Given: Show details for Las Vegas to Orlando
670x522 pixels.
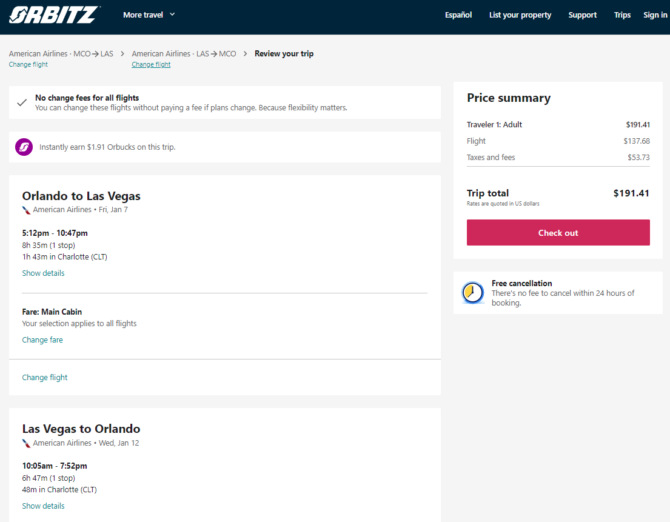Looking at the screenshot, I should click(x=43, y=506).
